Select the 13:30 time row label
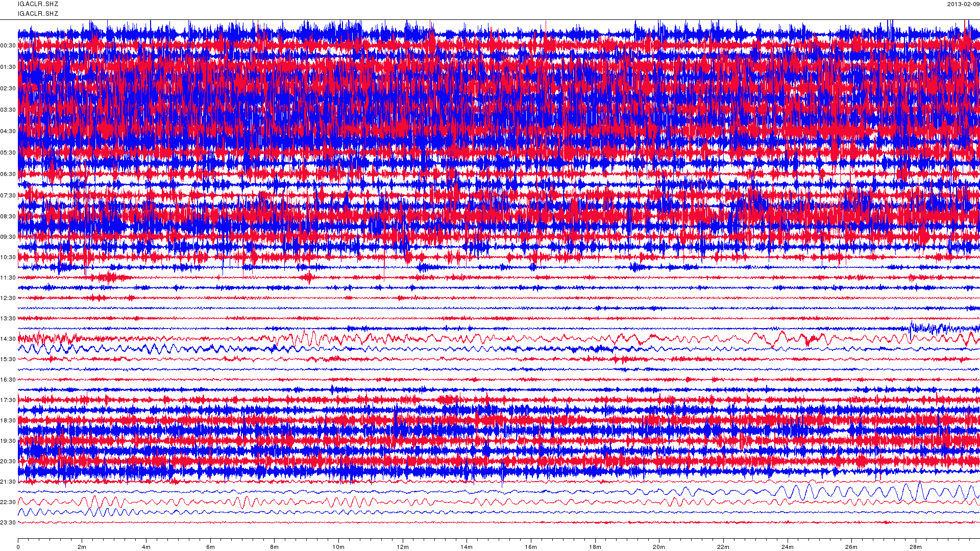Image resolution: width=980 pixels, height=551 pixels. point(8,319)
